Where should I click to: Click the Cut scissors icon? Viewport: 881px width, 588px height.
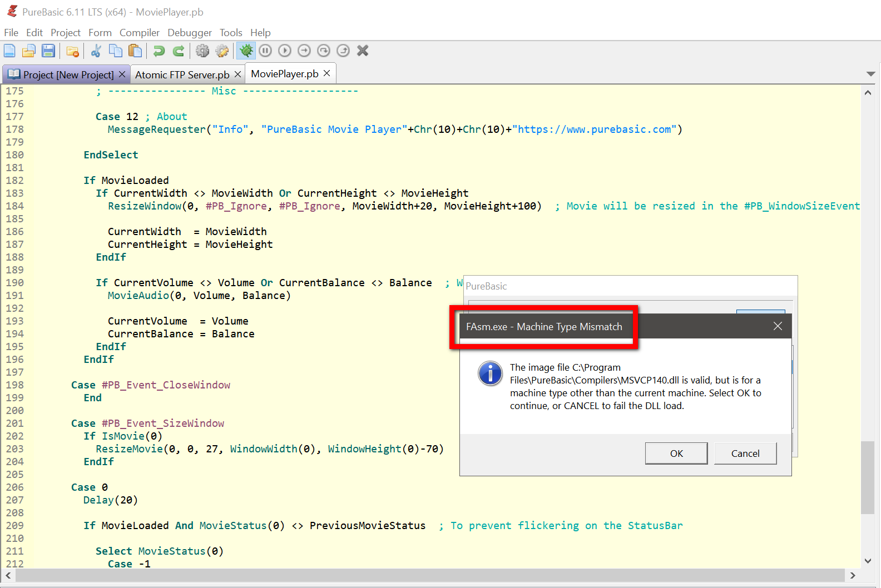click(96, 51)
